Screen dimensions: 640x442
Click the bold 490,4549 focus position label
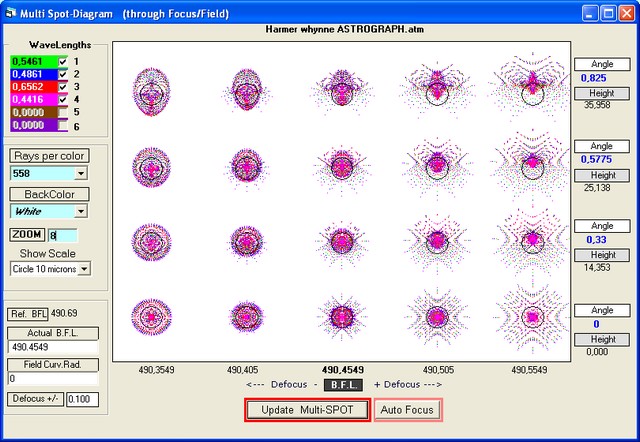(x=343, y=370)
